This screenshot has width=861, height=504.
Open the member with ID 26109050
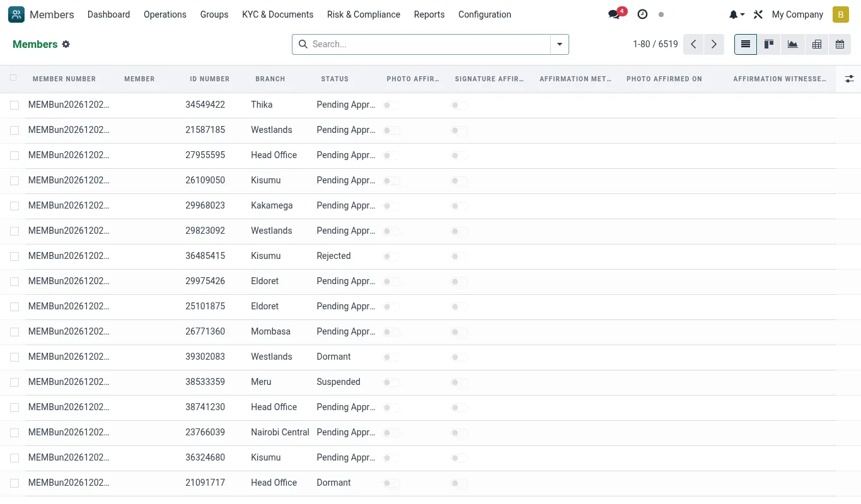click(205, 180)
